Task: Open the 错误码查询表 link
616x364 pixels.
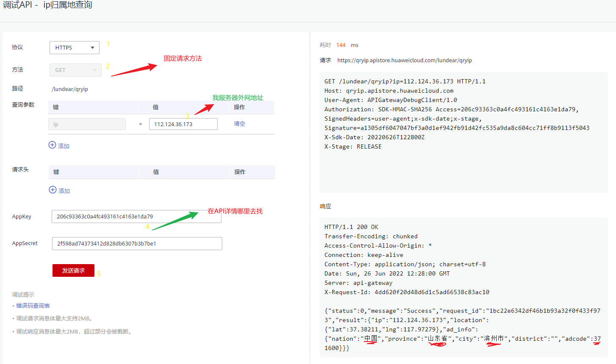Action: (33, 306)
